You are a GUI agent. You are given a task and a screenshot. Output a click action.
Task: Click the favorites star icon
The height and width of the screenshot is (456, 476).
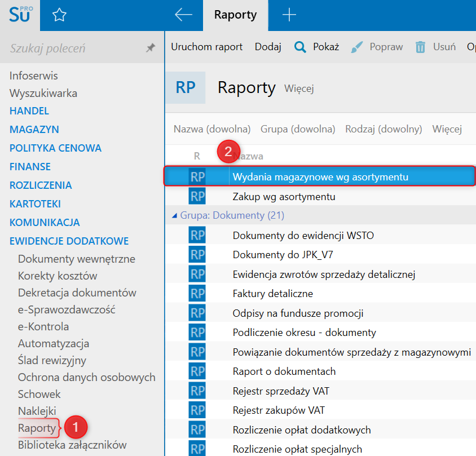[x=59, y=15]
